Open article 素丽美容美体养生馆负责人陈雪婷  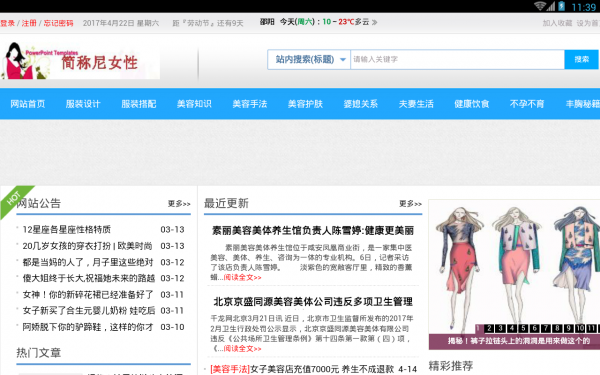pyautogui.click(x=313, y=230)
